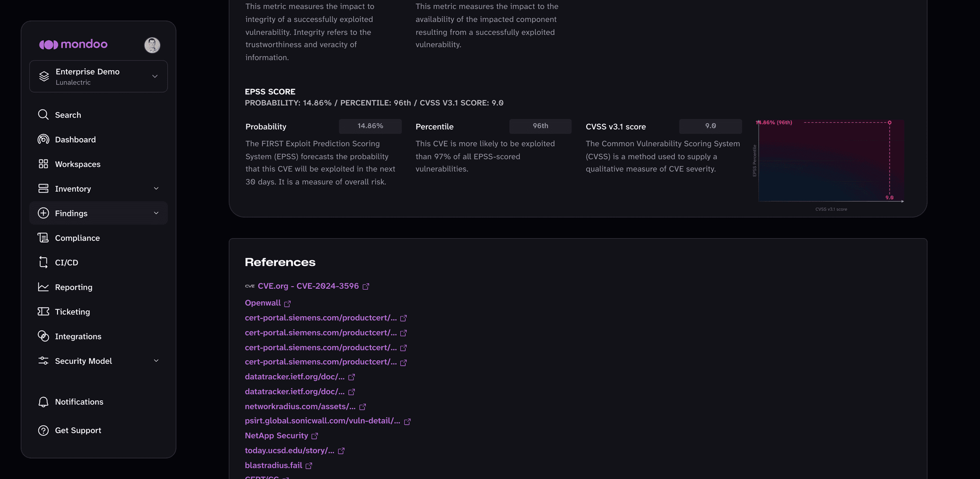Image resolution: width=980 pixels, height=479 pixels.
Task: Click the Security Model sliders icon
Action: 43,361
